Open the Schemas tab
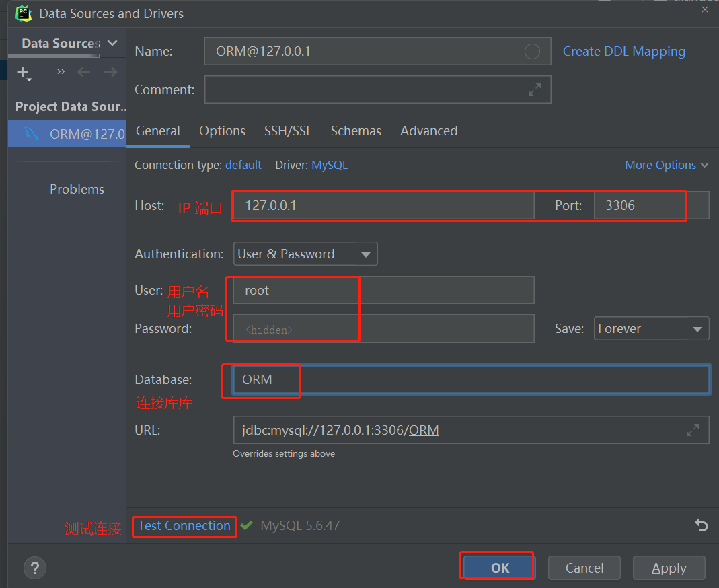 click(x=356, y=131)
